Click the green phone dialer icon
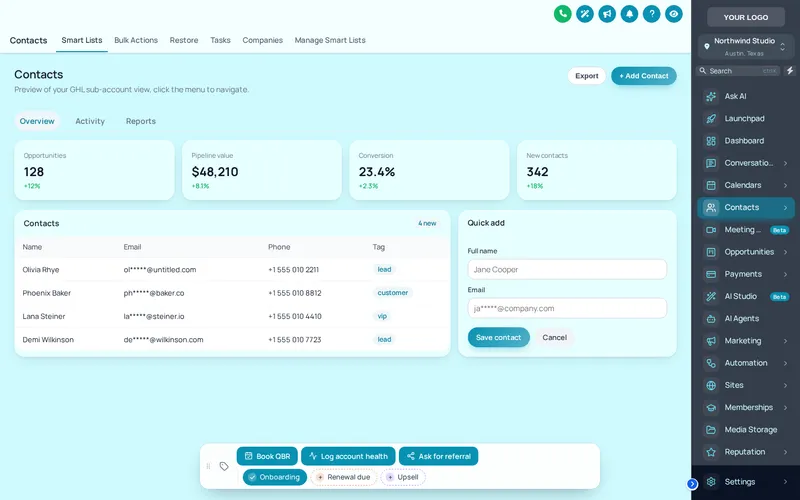This screenshot has width=800, height=500. [562, 14]
